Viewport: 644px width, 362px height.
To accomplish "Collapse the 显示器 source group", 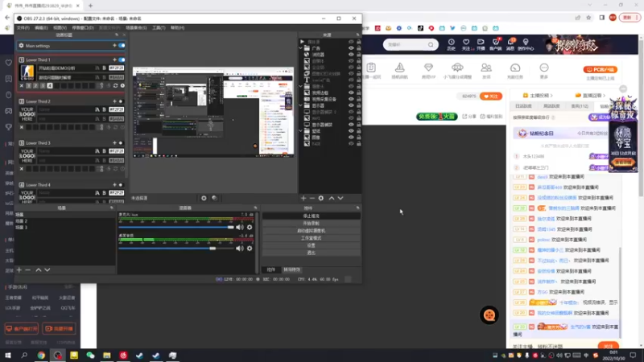I will (300, 105).
